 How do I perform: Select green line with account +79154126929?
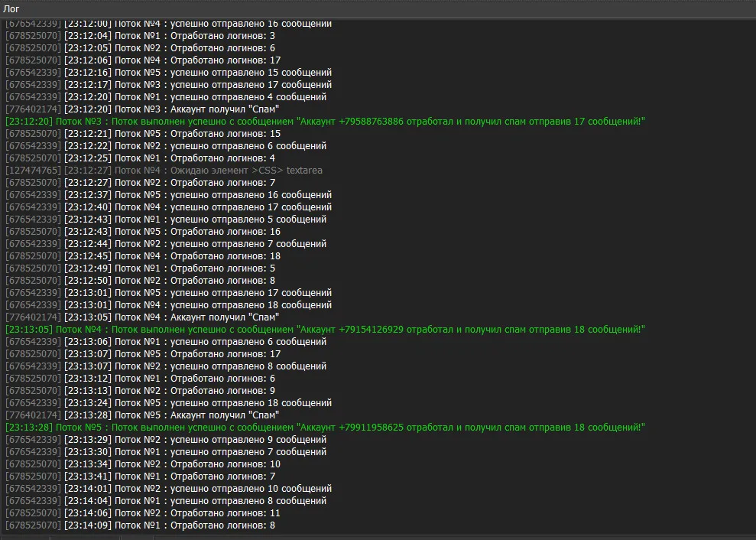325,330
